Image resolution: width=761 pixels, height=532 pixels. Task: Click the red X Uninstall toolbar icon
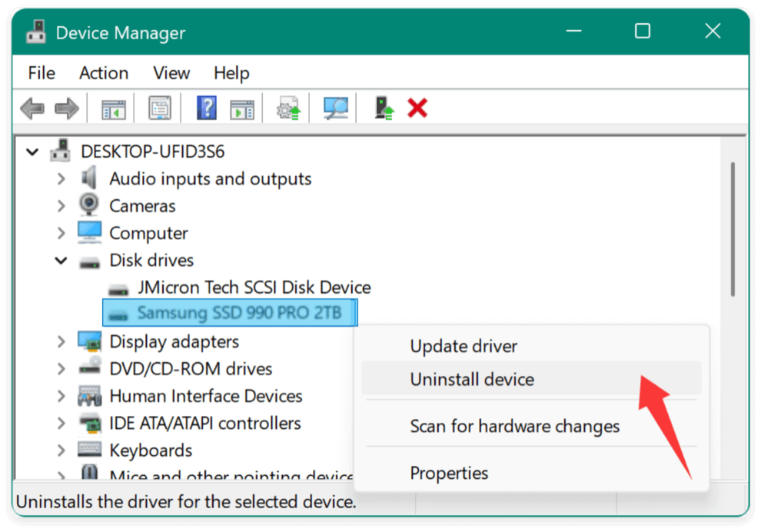click(417, 108)
